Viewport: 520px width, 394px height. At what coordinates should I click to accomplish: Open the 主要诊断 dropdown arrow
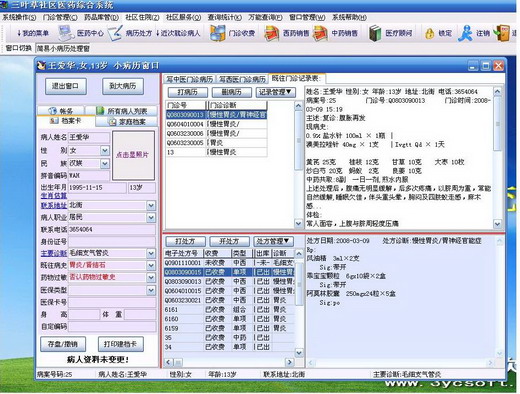click(x=151, y=253)
